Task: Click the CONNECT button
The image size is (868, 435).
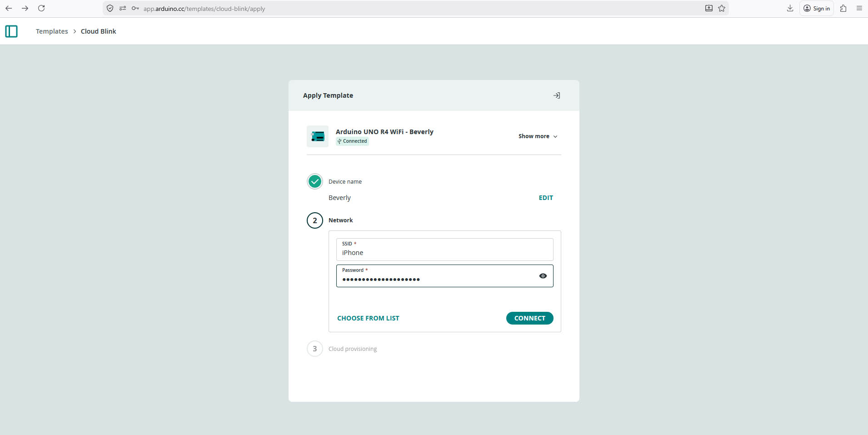Action: point(529,318)
